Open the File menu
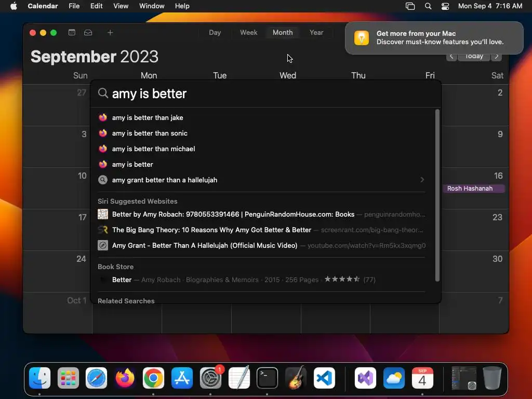The width and height of the screenshot is (532, 399). (74, 6)
